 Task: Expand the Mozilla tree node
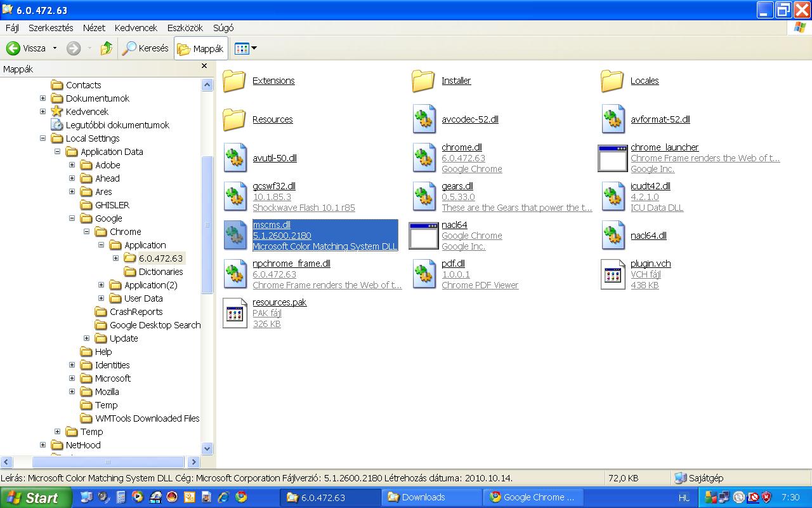(x=72, y=392)
